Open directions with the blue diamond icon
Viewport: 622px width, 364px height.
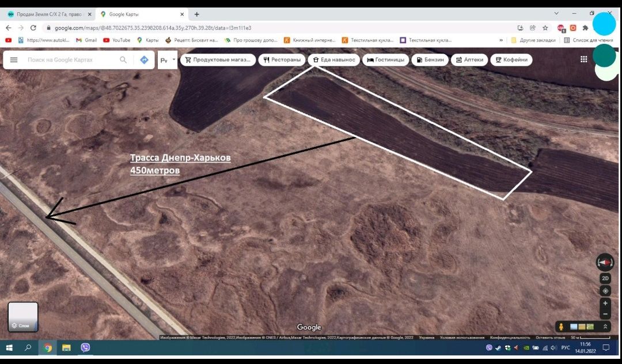[x=144, y=60]
